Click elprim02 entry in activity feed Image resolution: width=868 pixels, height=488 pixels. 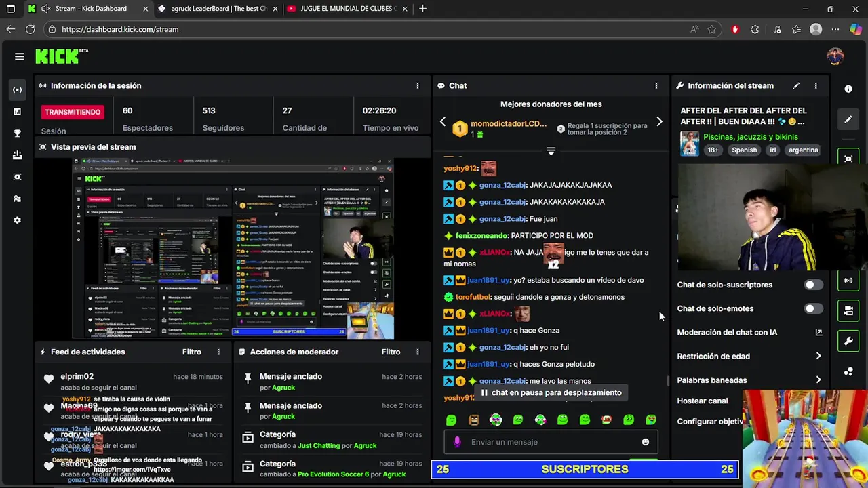[133, 382]
